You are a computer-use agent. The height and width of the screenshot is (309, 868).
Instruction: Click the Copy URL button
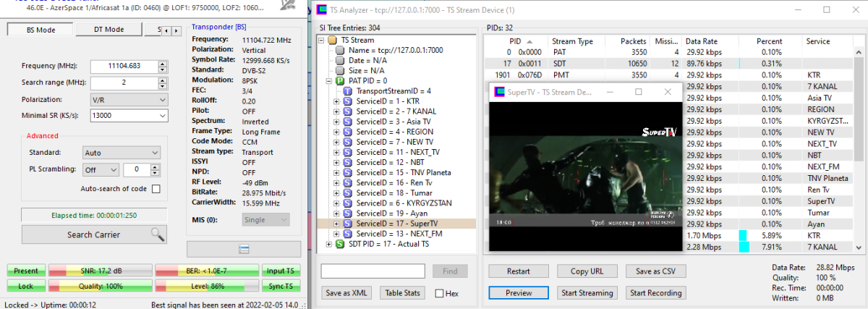click(587, 271)
